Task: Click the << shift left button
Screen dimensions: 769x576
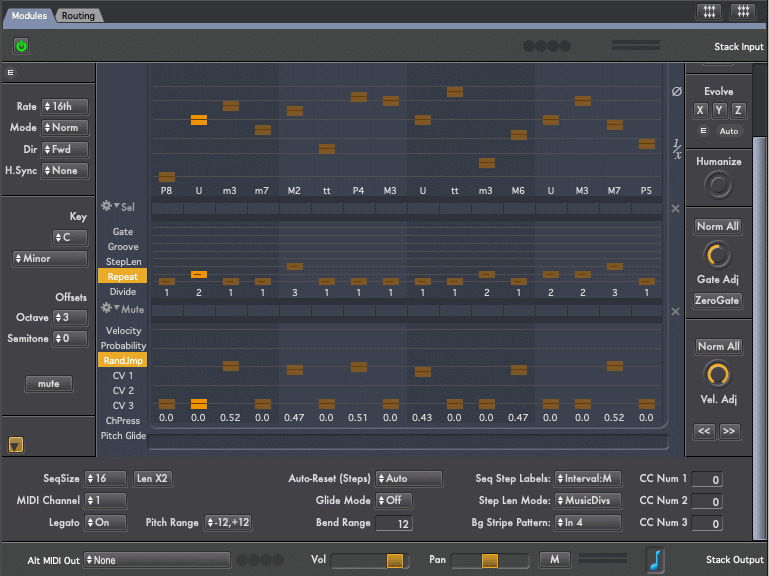Action: [704, 431]
